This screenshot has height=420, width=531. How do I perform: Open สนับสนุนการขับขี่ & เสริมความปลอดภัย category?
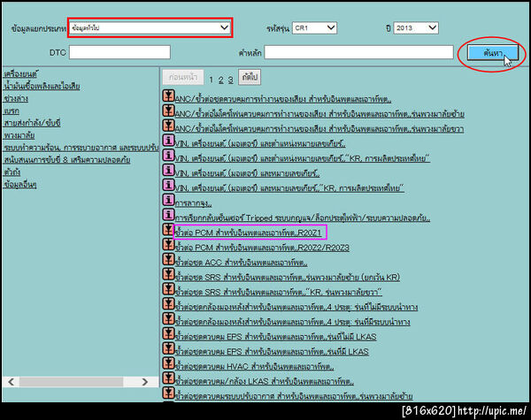tap(67, 160)
